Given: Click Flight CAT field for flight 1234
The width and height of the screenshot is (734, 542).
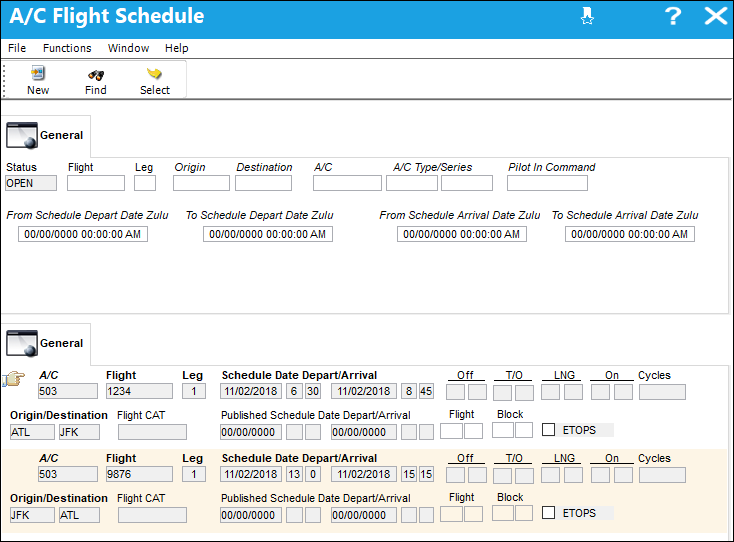Looking at the screenshot, I should pos(152,432).
